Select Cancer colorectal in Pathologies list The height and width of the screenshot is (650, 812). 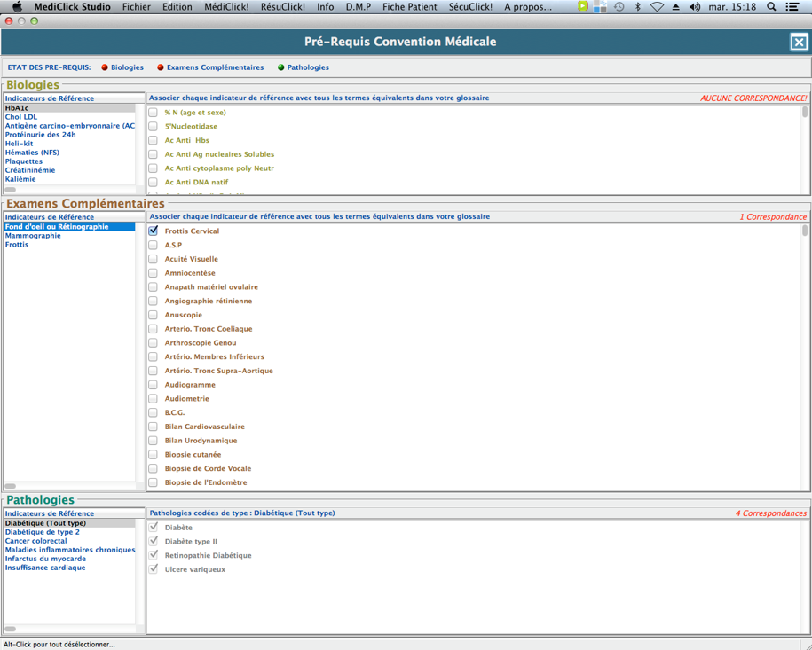point(35,541)
